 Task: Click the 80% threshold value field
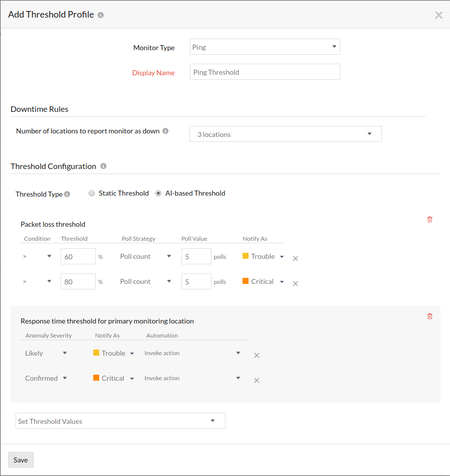[x=78, y=282]
